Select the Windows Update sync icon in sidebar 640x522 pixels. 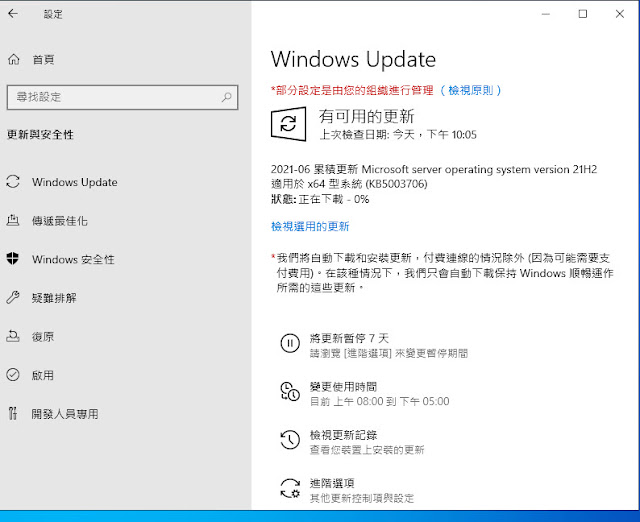pyautogui.click(x=13, y=182)
